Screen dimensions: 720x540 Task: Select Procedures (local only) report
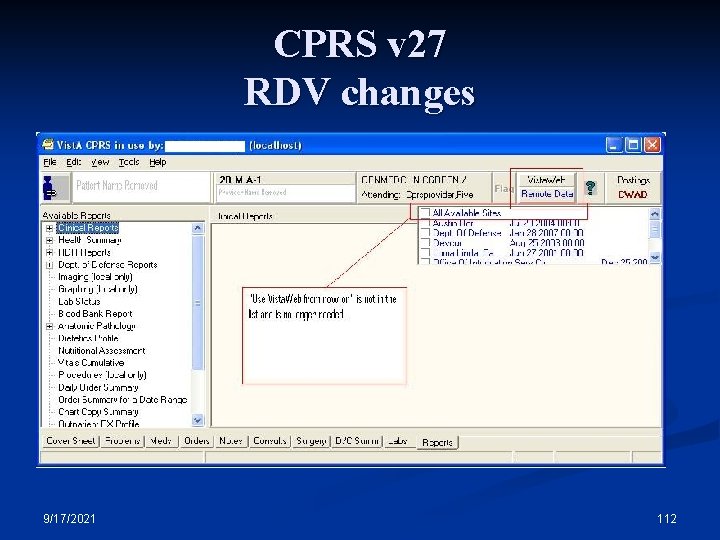pos(102,375)
